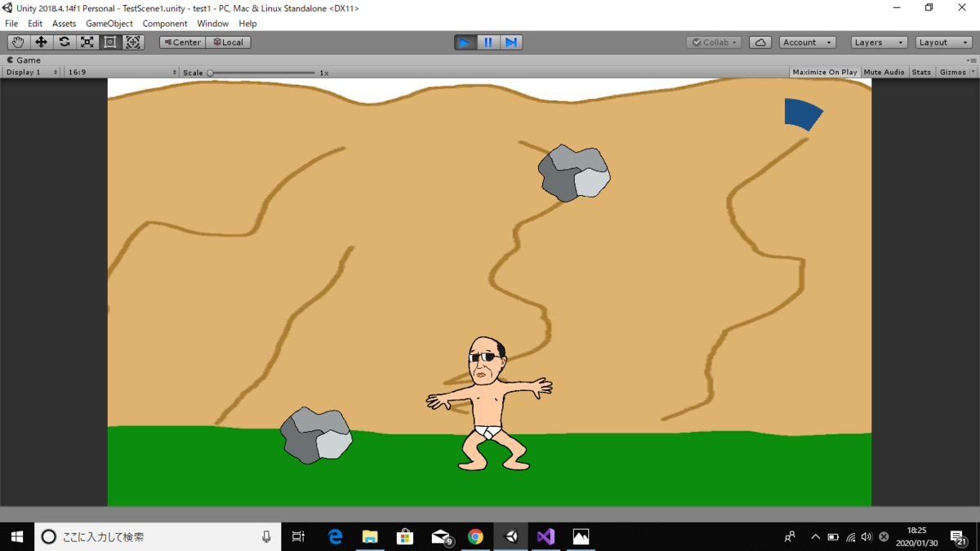Image resolution: width=980 pixels, height=551 pixels.
Task: Expand the Layers dropdown
Action: pos(879,42)
